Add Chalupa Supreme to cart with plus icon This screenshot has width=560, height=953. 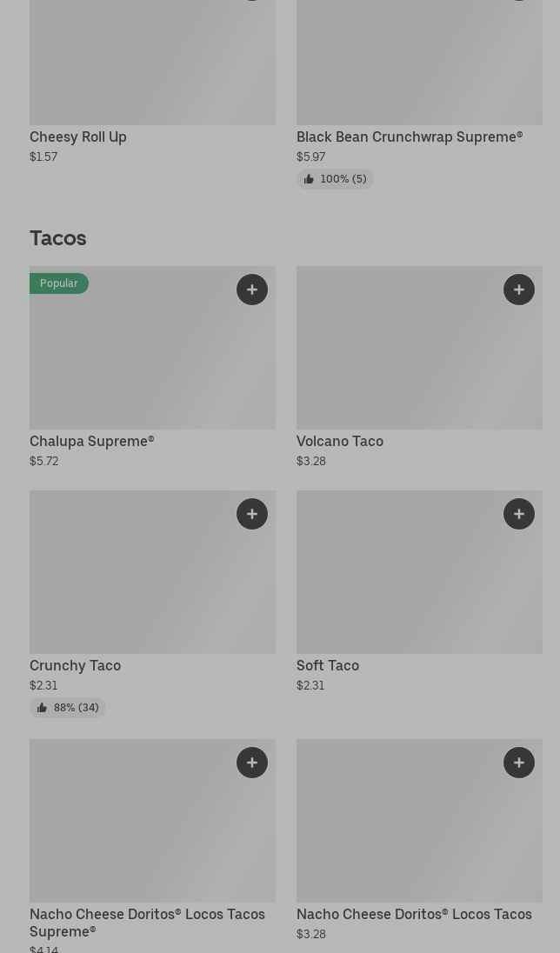pos(251,290)
